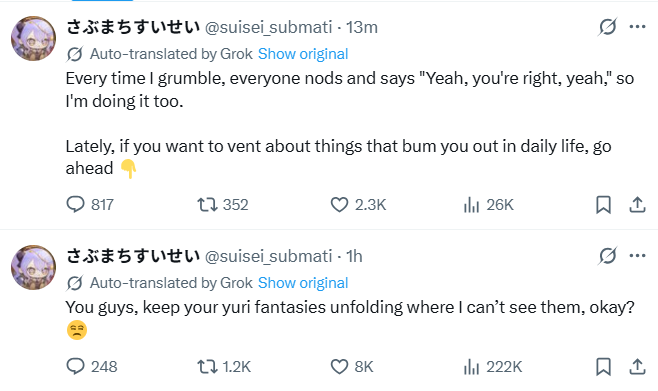
Task: Like the tweet with 8K likes
Action: (x=352, y=367)
